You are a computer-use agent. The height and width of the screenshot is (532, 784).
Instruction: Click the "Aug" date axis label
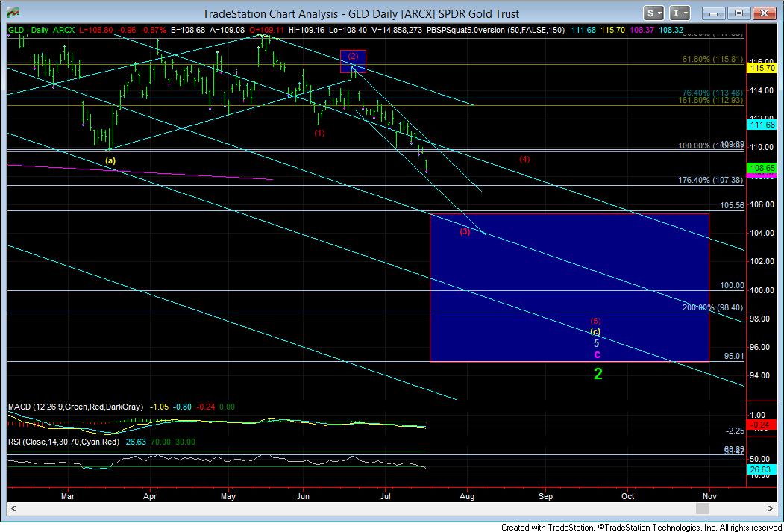(x=467, y=496)
